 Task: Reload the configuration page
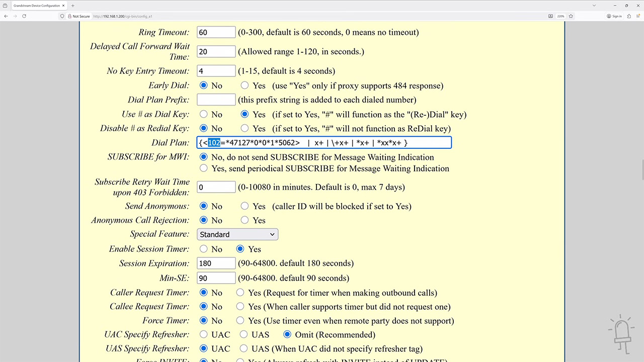click(24, 16)
